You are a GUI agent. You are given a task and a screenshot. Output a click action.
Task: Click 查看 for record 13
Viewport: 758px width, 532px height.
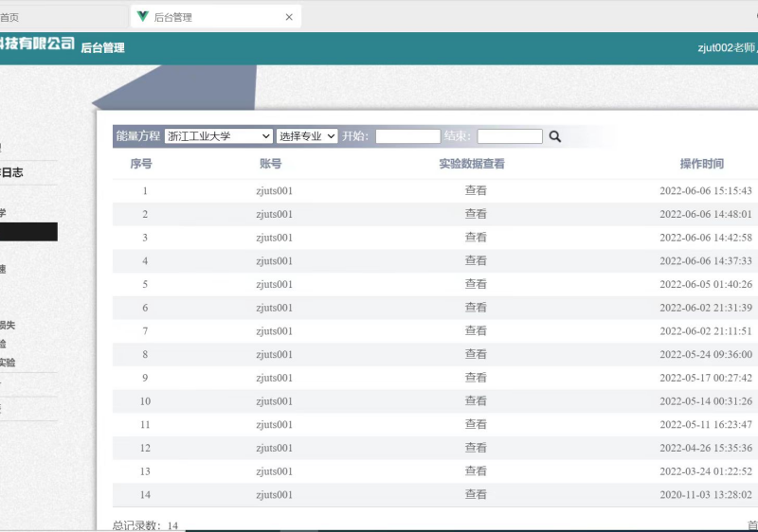pyautogui.click(x=476, y=471)
